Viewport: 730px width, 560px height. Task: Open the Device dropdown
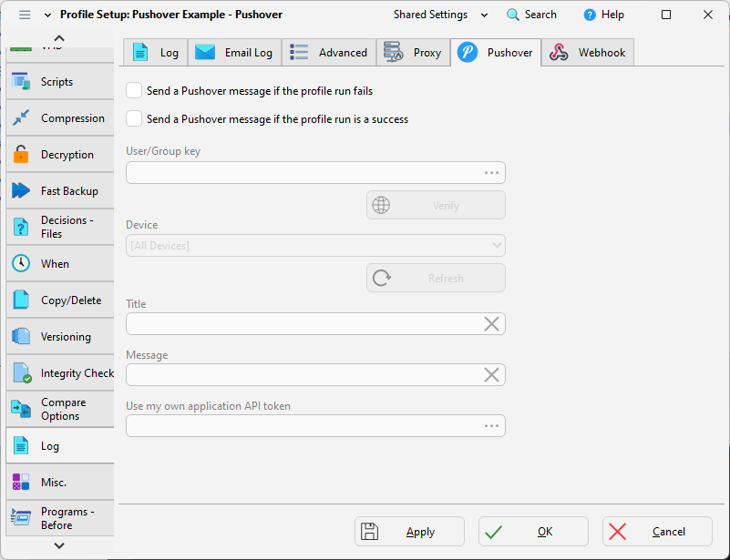315,246
